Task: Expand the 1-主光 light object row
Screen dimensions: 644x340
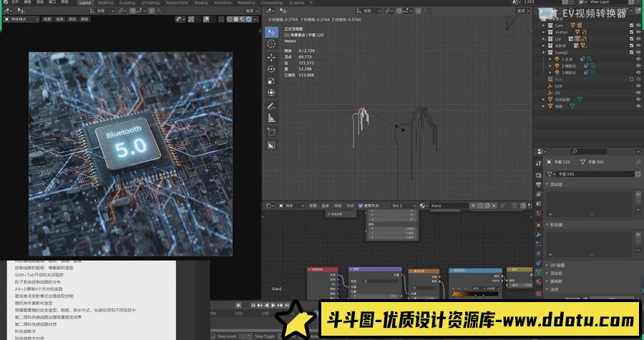Action: pos(550,59)
